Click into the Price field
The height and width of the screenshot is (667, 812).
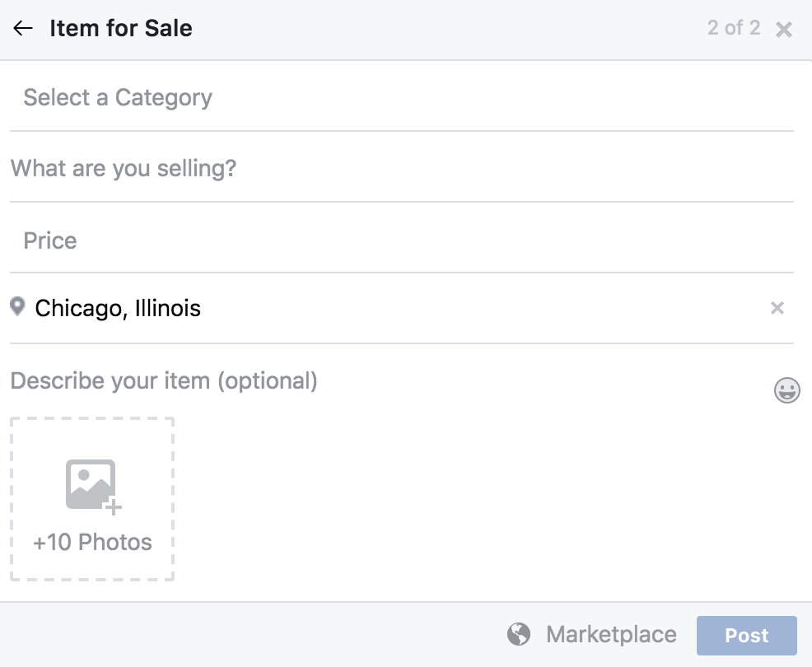pyautogui.click(x=50, y=240)
